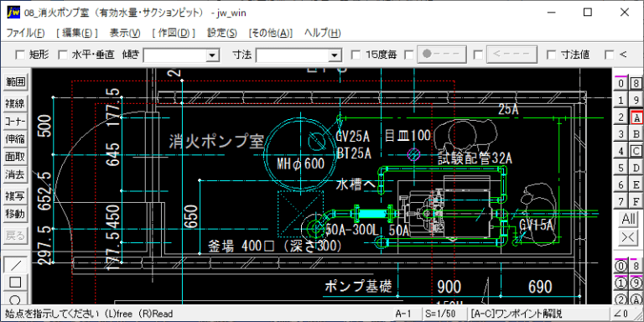Click the ワンポイント解説 status button
Screen dimensions: 644x322
click(538, 314)
